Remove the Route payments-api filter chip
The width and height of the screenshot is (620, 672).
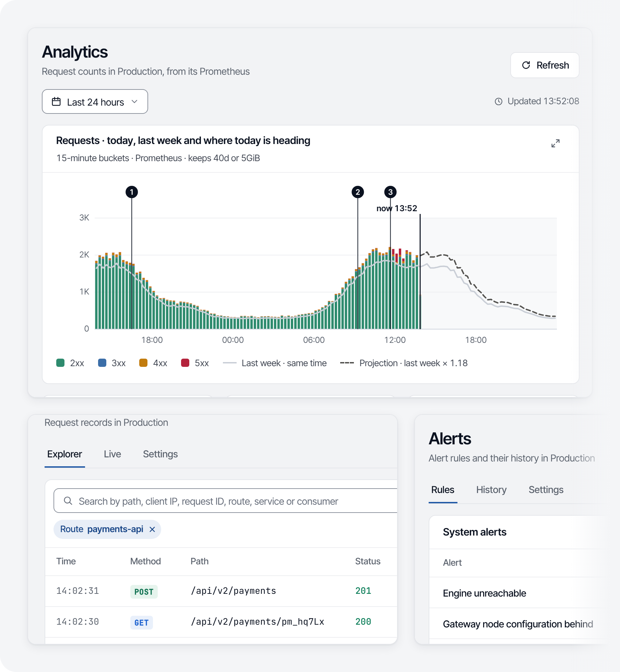pyautogui.click(x=152, y=529)
